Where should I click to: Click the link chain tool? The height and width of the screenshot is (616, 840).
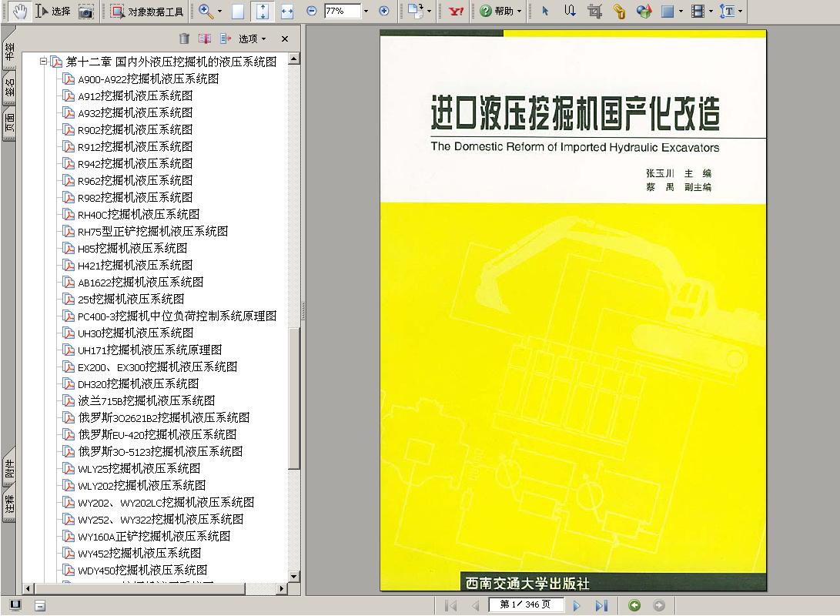[619, 11]
